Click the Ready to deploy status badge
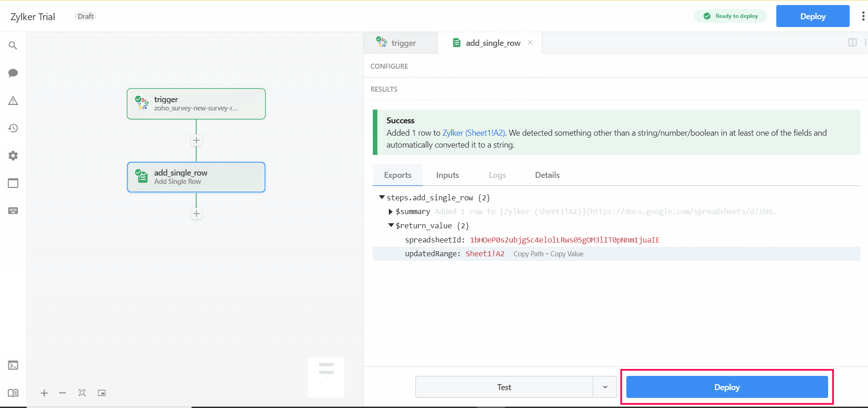The height and width of the screenshot is (408, 868). point(730,16)
